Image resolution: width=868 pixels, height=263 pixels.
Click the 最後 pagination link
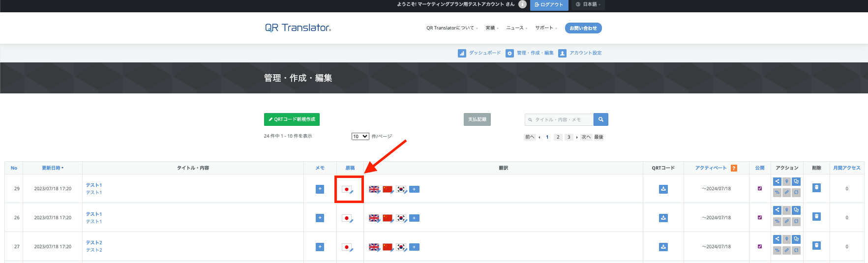point(599,137)
